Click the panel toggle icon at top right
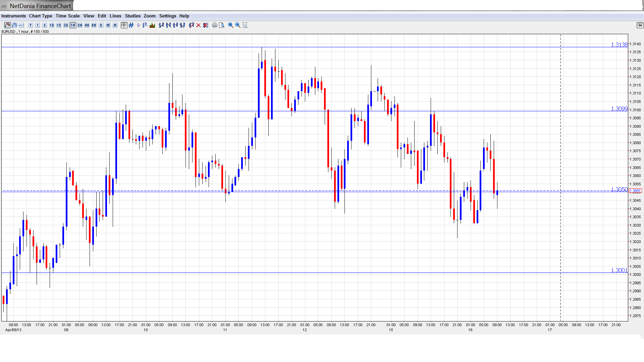The height and width of the screenshot is (362, 644). point(640,25)
